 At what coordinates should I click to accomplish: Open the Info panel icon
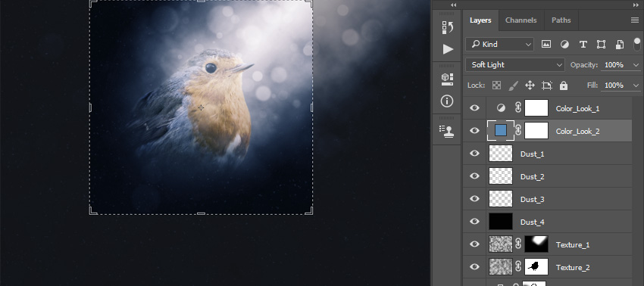(447, 101)
